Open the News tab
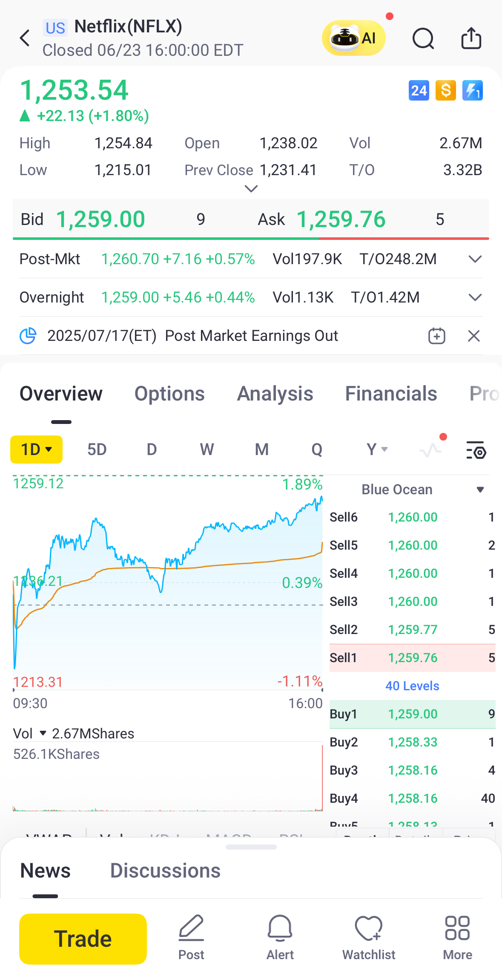 tap(45, 871)
